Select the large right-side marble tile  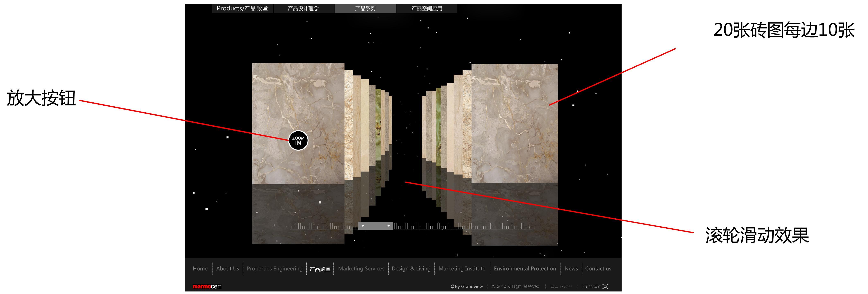515,123
